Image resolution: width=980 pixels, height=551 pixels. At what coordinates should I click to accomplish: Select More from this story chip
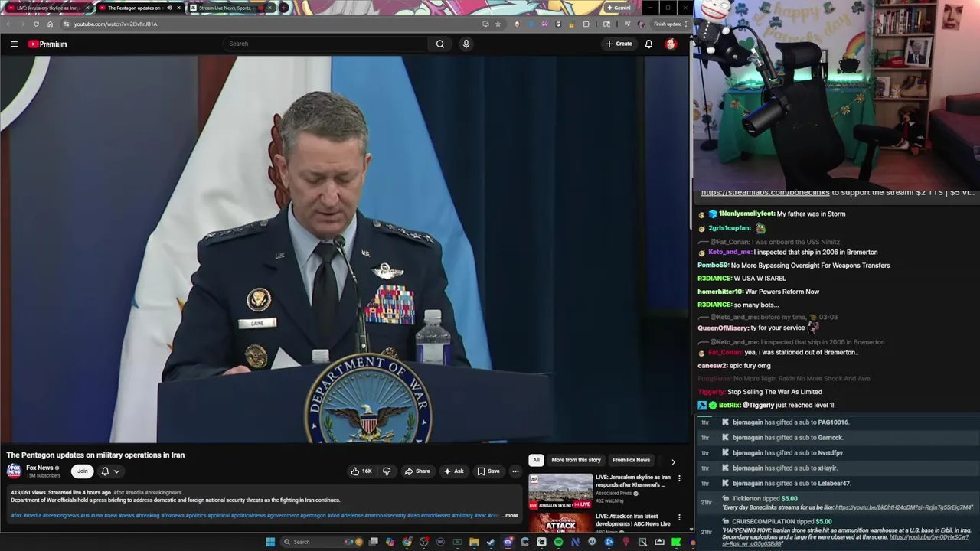click(x=576, y=460)
